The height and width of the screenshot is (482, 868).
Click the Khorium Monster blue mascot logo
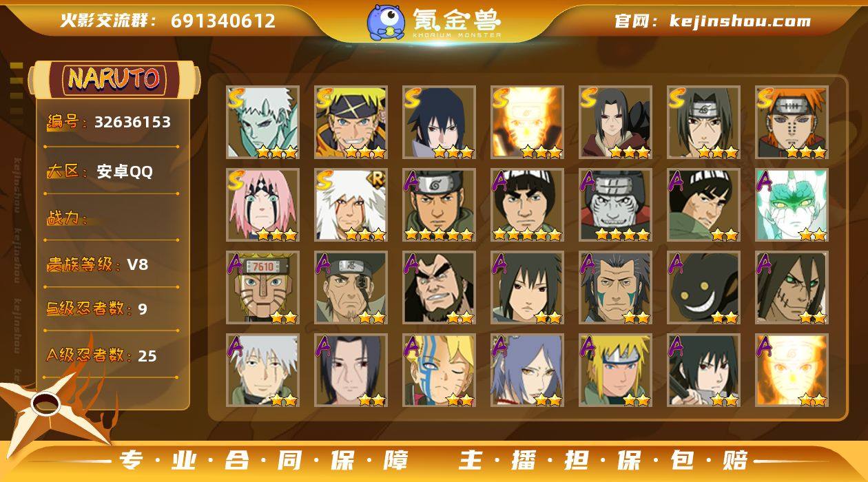coord(386,21)
